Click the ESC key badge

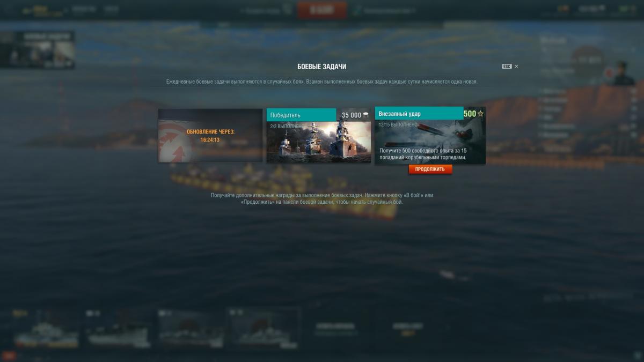(x=507, y=67)
